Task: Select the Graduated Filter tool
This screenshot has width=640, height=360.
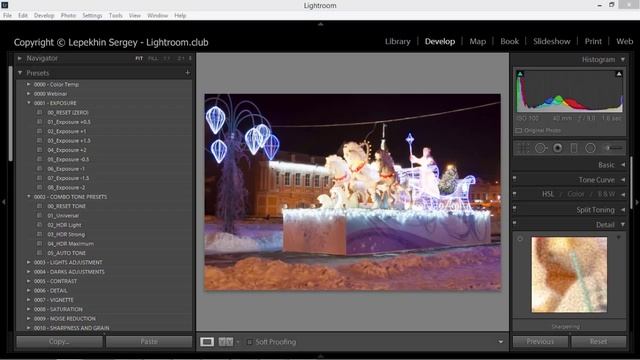Action: pos(574,148)
